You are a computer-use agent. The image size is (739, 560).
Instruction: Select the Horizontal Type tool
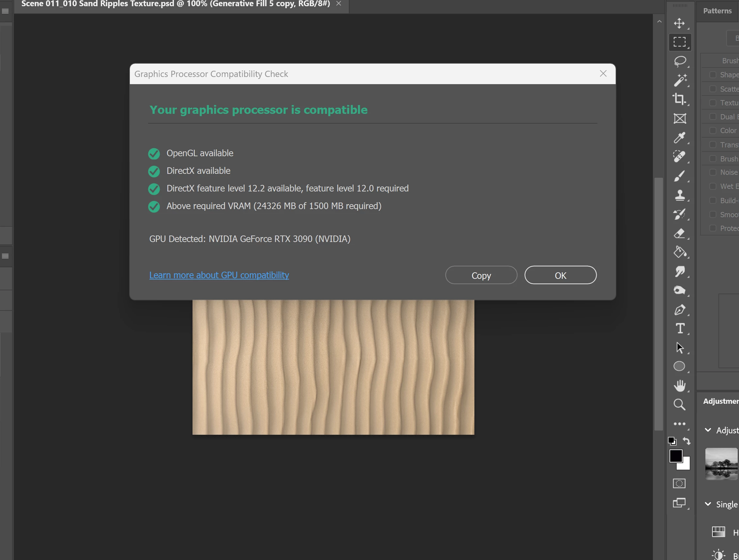pos(680,328)
